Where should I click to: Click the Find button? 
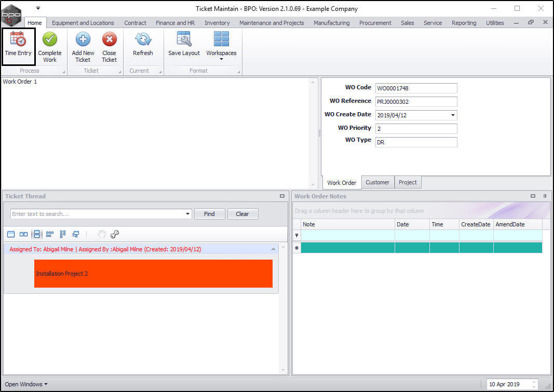pos(210,214)
